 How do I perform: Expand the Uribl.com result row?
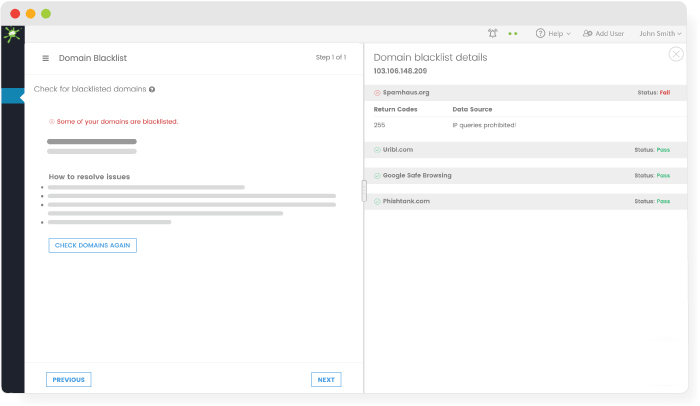[525, 150]
